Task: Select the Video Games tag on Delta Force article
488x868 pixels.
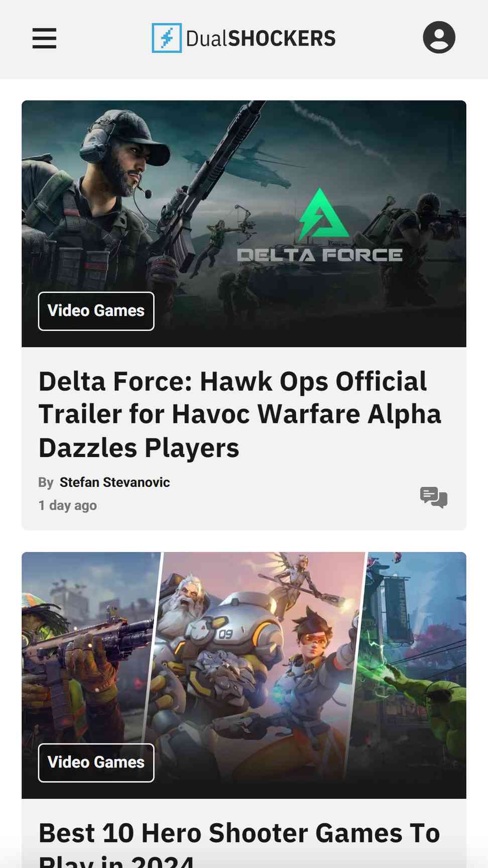Action: click(x=96, y=311)
